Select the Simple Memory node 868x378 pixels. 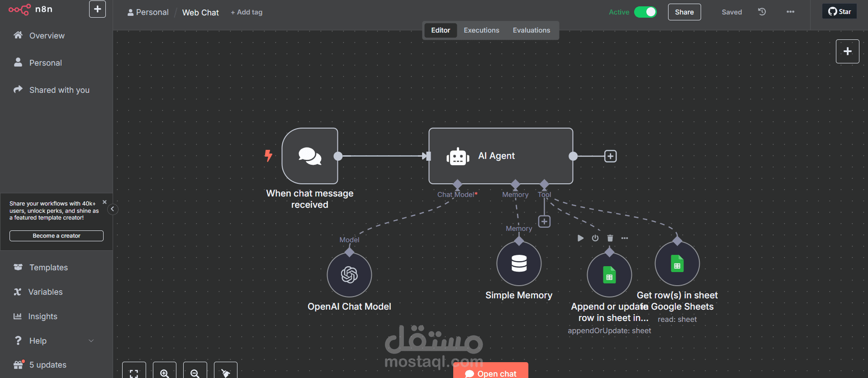point(519,263)
